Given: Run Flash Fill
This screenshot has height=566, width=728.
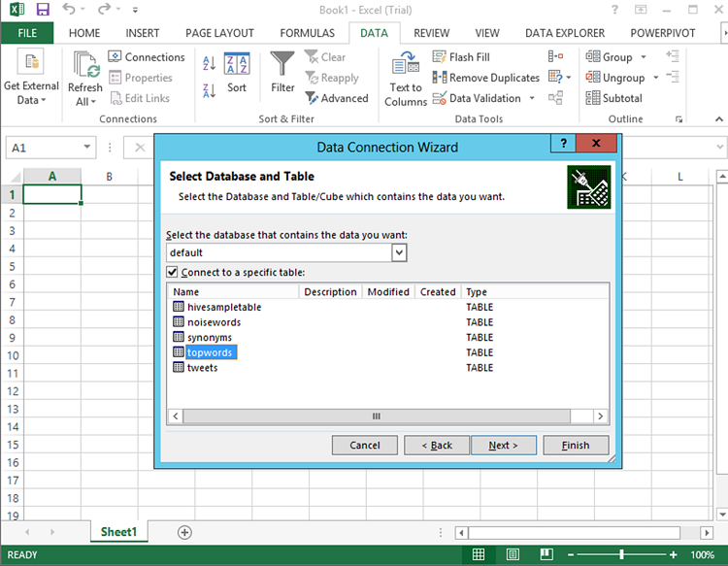Looking at the screenshot, I should pyautogui.click(x=461, y=57).
